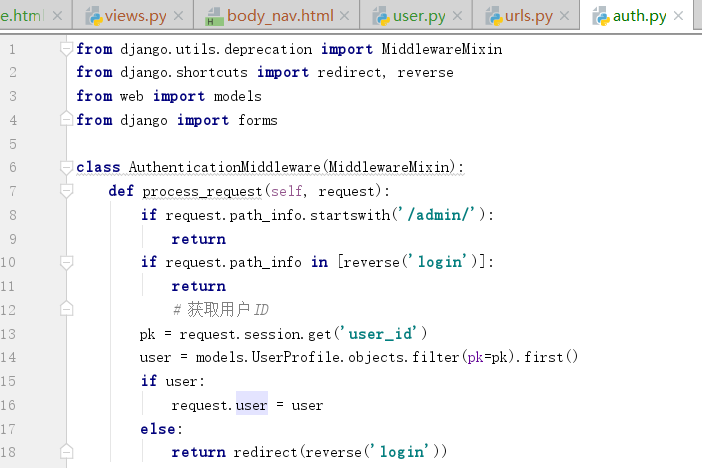Click the fold end marker at line 12
The width and height of the screenshot is (702, 468).
pos(66,309)
